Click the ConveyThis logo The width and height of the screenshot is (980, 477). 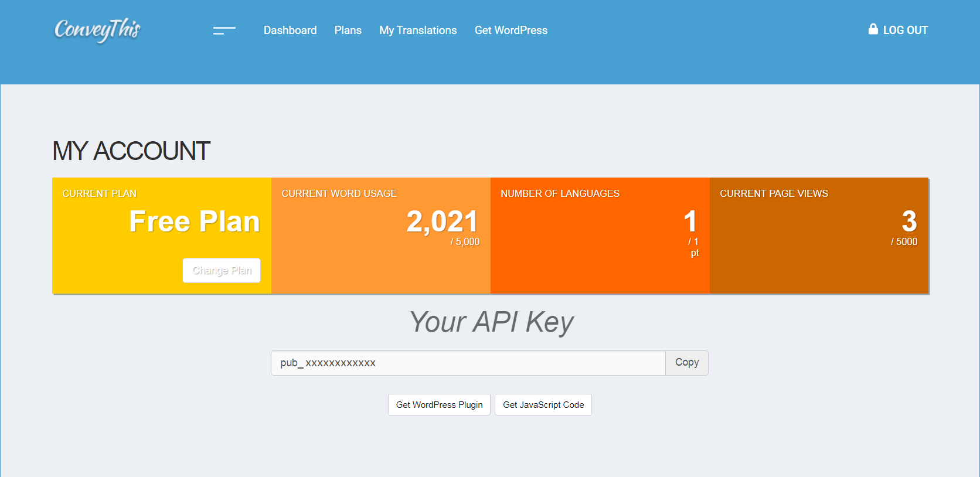pyautogui.click(x=97, y=30)
